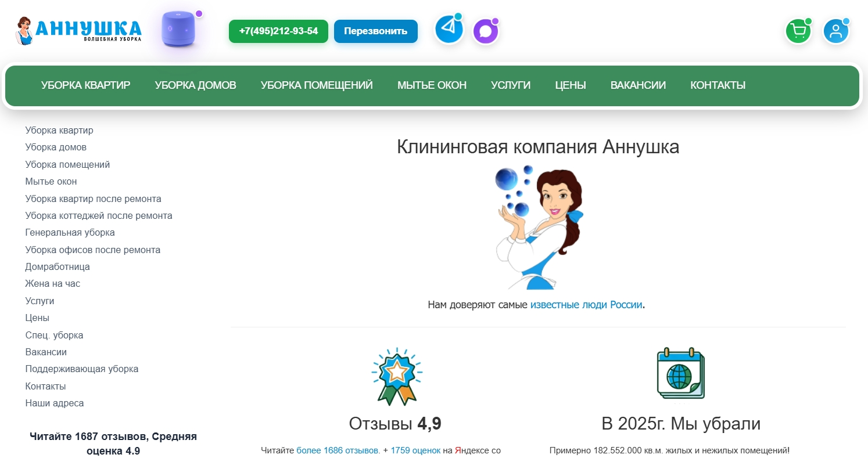Open the ВАКАНСИИ menu item
The height and width of the screenshot is (458, 868).
(638, 85)
